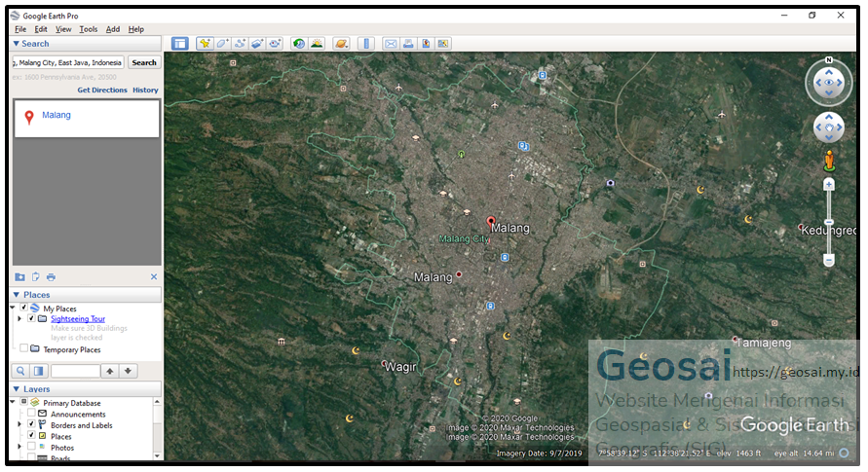Open the Add menu
This screenshot has height=472, width=868.
click(112, 29)
